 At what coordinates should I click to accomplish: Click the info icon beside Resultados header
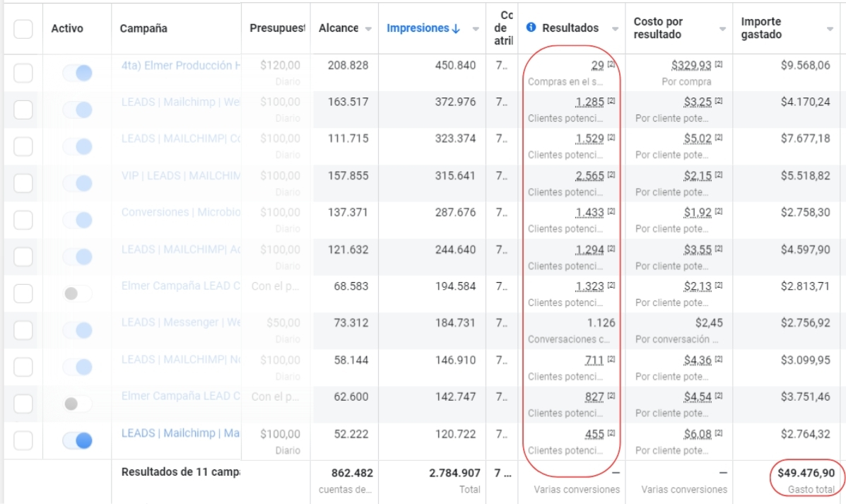(x=531, y=28)
